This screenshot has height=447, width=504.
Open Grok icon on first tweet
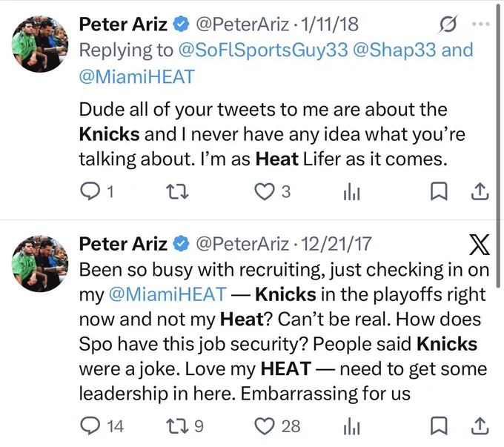coord(448,24)
